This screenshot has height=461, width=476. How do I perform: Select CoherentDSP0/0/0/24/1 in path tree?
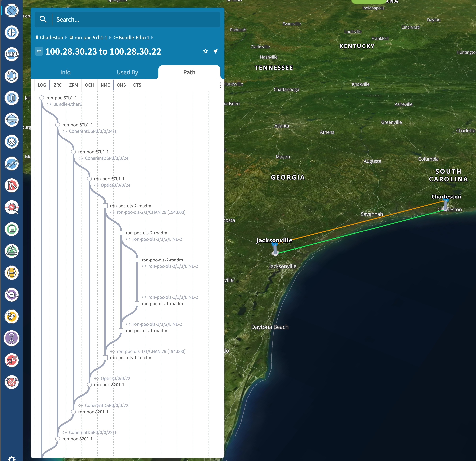(93, 131)
